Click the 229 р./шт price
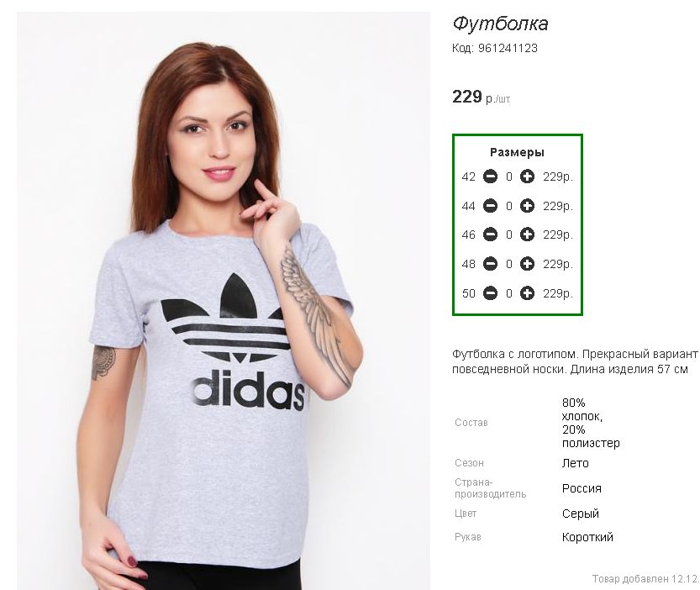The width and height of the screenshot is (700, 590). pos(481,97)
